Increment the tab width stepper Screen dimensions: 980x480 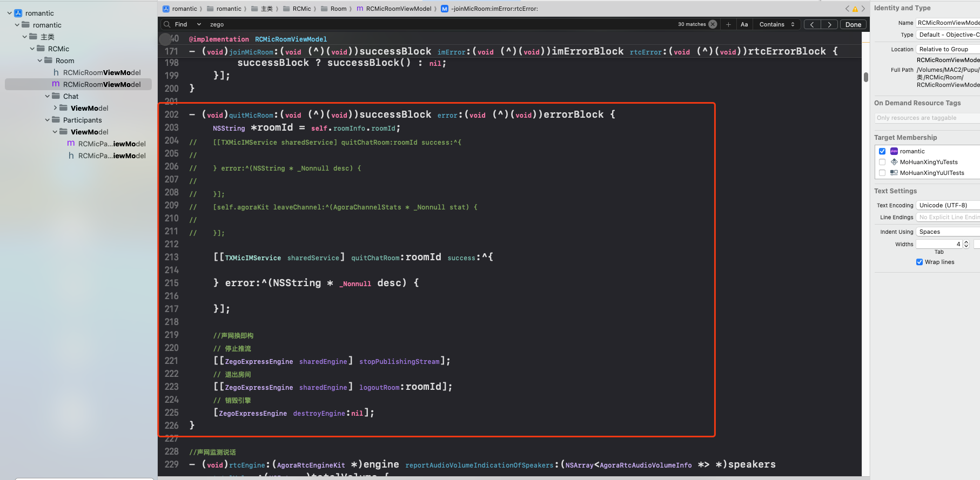[966, 242]
